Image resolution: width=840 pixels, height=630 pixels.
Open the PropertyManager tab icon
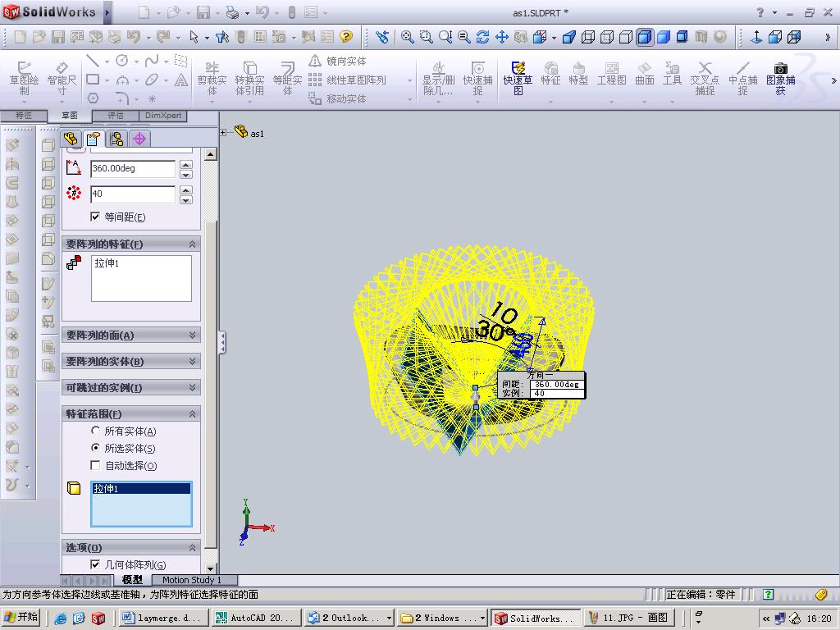(x=94, y=139)
